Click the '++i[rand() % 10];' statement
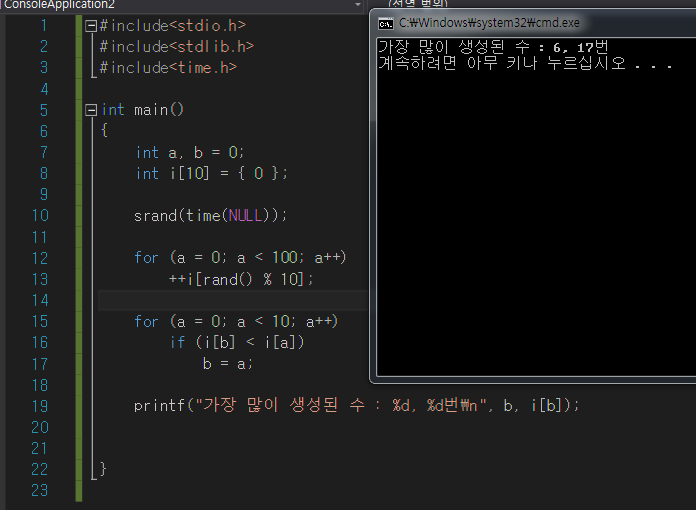696x510 pixels. pos(241,279)
